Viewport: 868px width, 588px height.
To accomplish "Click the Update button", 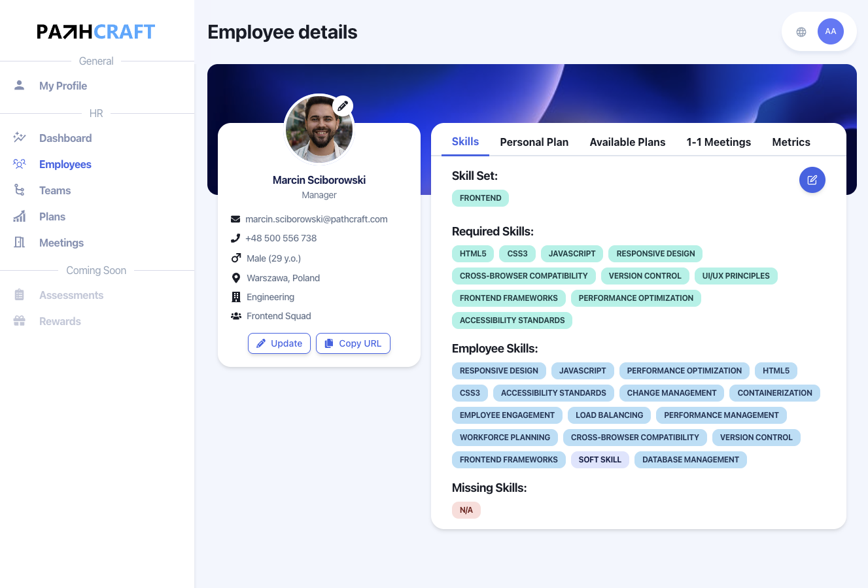I will click(x=279, y=343).
